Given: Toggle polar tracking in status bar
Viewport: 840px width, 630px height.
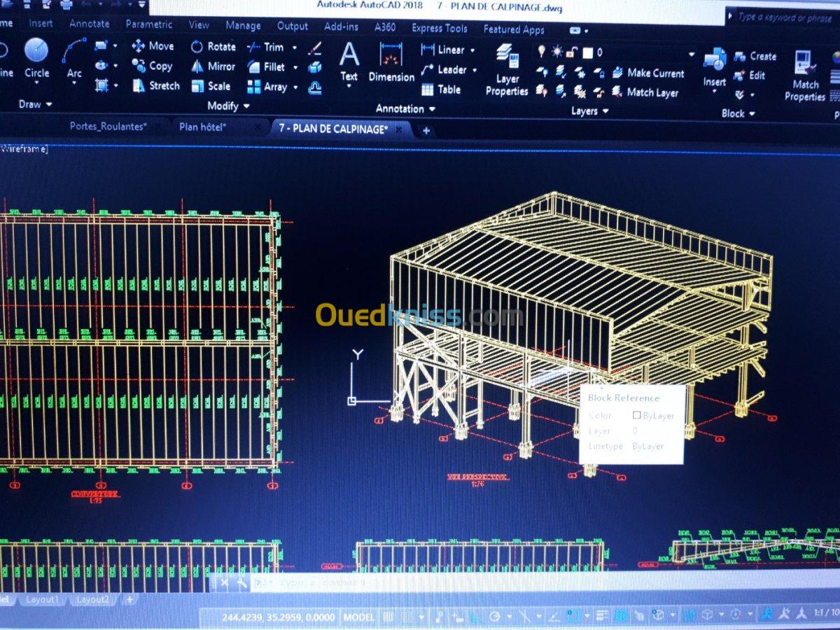Looking at the screenshot, I should click(x=495, y=616).
